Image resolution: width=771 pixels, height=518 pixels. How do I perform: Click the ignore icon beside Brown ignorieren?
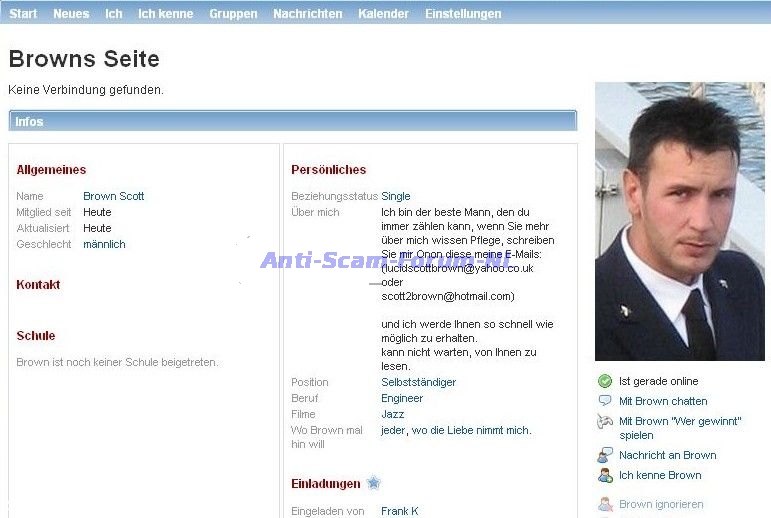(x=604, y=504)
